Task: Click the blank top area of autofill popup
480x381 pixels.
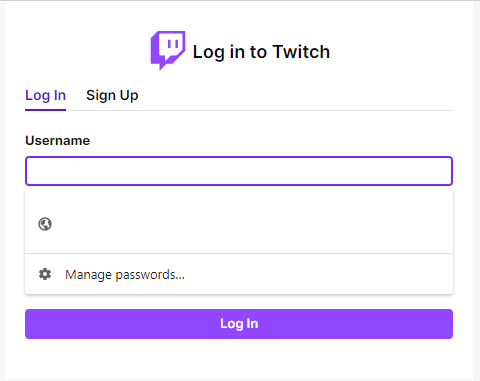Action: [239, 198]
